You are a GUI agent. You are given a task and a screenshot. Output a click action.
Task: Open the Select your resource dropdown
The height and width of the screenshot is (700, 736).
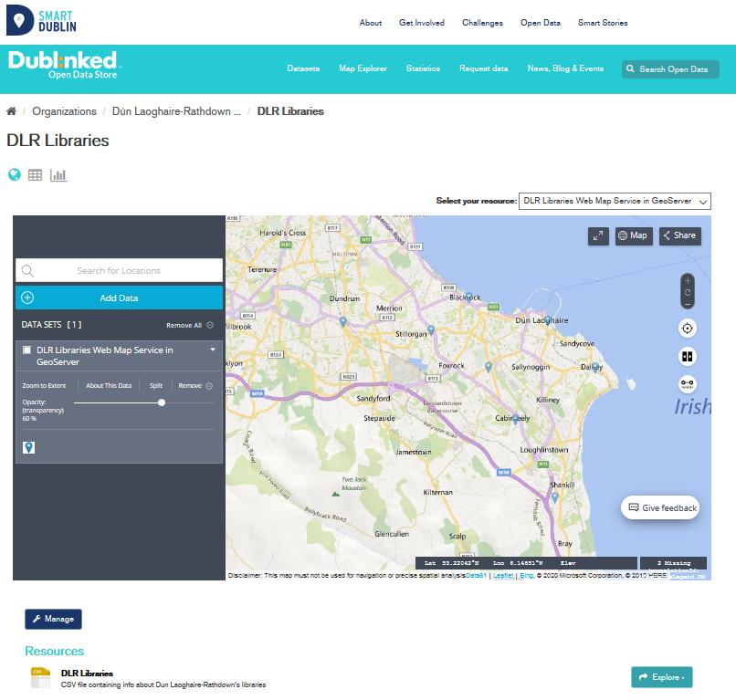(614, 202)
